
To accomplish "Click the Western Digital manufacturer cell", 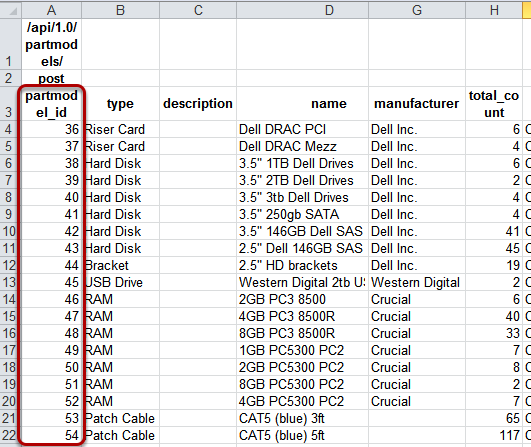I will click(417, 282).
